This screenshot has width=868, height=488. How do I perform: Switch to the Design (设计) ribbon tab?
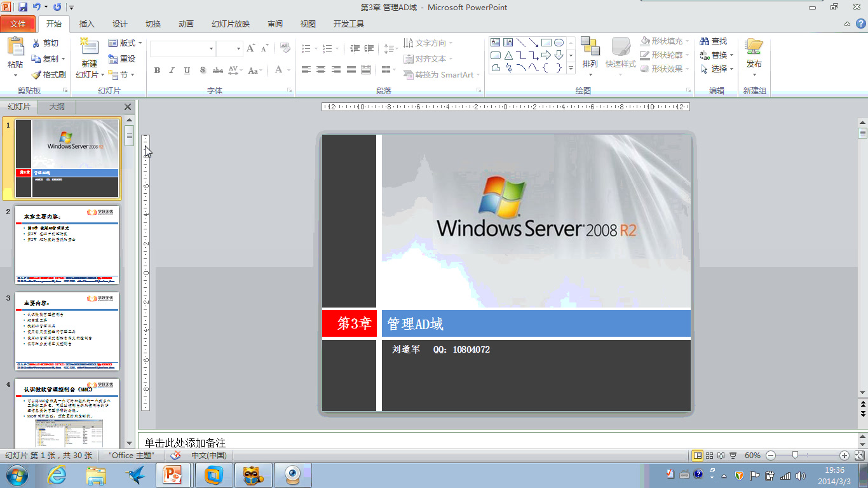120,24
